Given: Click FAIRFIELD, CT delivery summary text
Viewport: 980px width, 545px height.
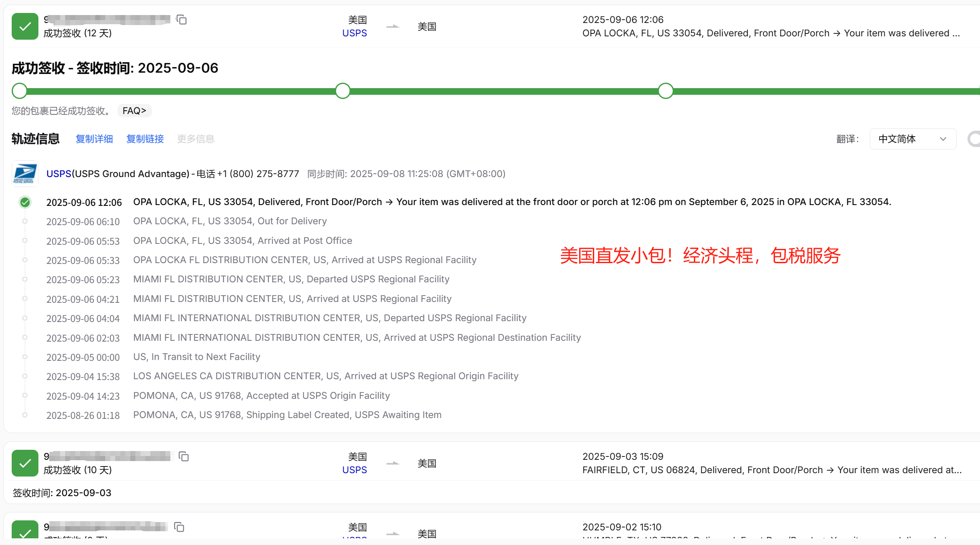Looking at the screenshot, I should coord(772,470).
